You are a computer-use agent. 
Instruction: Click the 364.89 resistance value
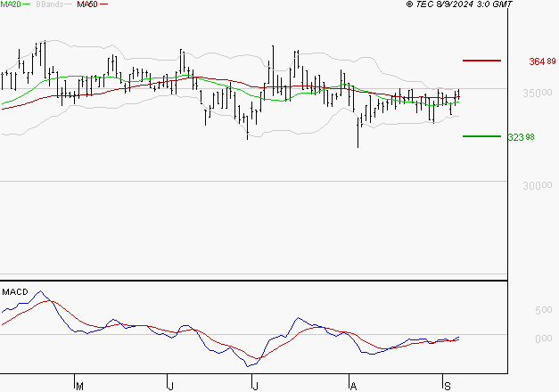[542, 61]
